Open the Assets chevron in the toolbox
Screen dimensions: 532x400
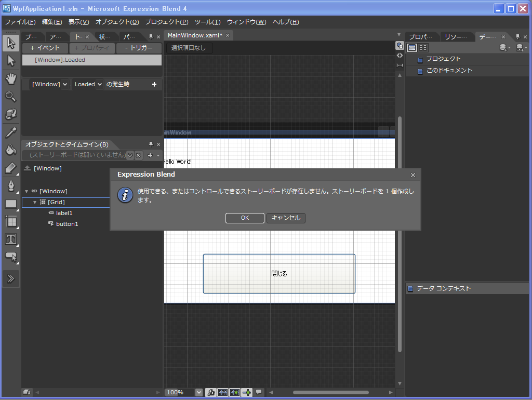(x=11, y=279)
